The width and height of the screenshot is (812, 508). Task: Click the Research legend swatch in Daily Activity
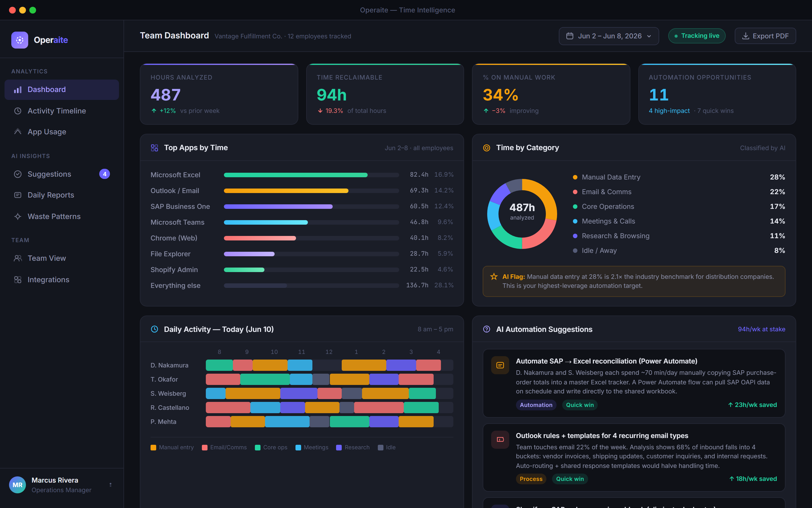[339, 448]
